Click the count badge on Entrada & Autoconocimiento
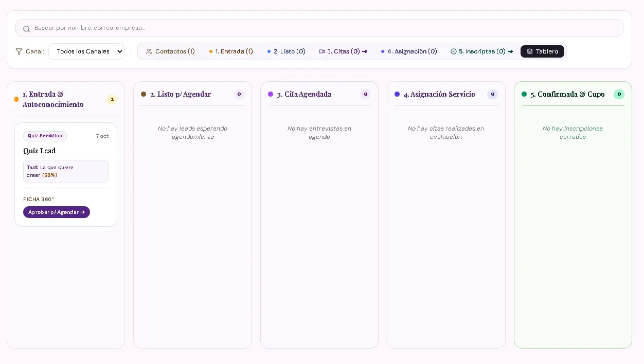The height and width of the screenshot is (364, 644). 112,99
